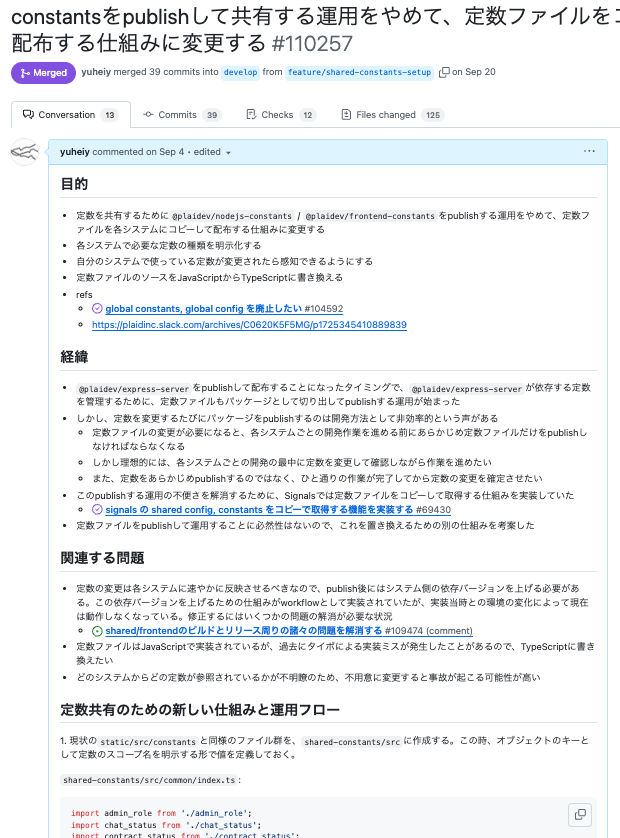The width and height of the screenshot is (620, 838).
Task: Click the @plaidev/nodejs-constants code text
Action: point(231,216)
